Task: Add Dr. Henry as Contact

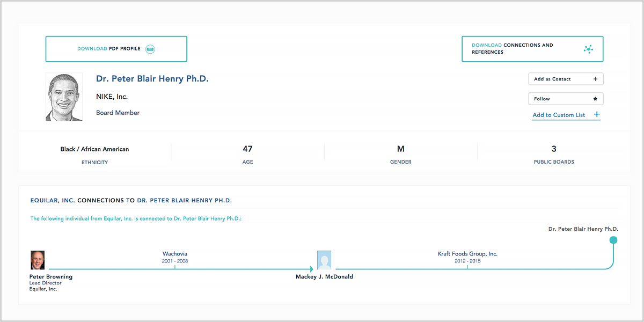Action: [566, 79]
